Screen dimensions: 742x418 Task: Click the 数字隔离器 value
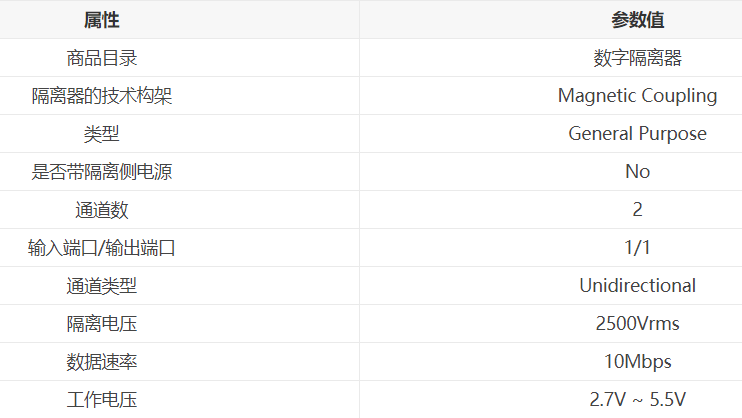click(x=637, y=58)
